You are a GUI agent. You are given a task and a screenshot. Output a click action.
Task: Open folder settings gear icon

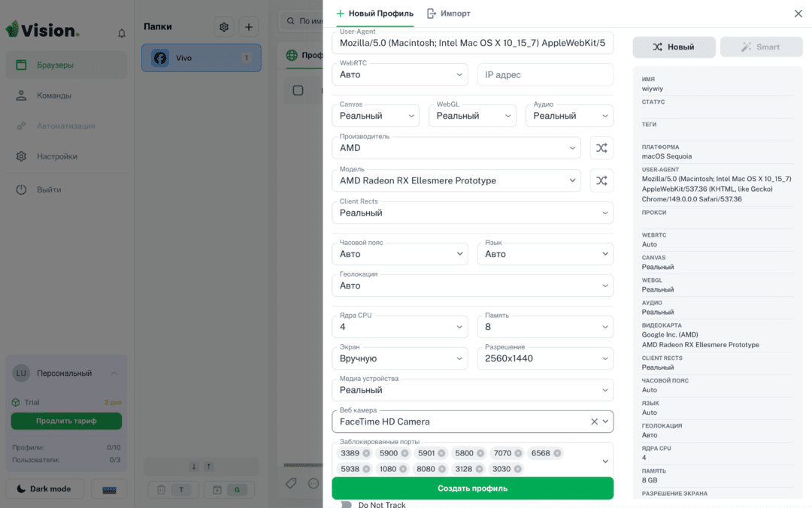[x=224, y=27]
